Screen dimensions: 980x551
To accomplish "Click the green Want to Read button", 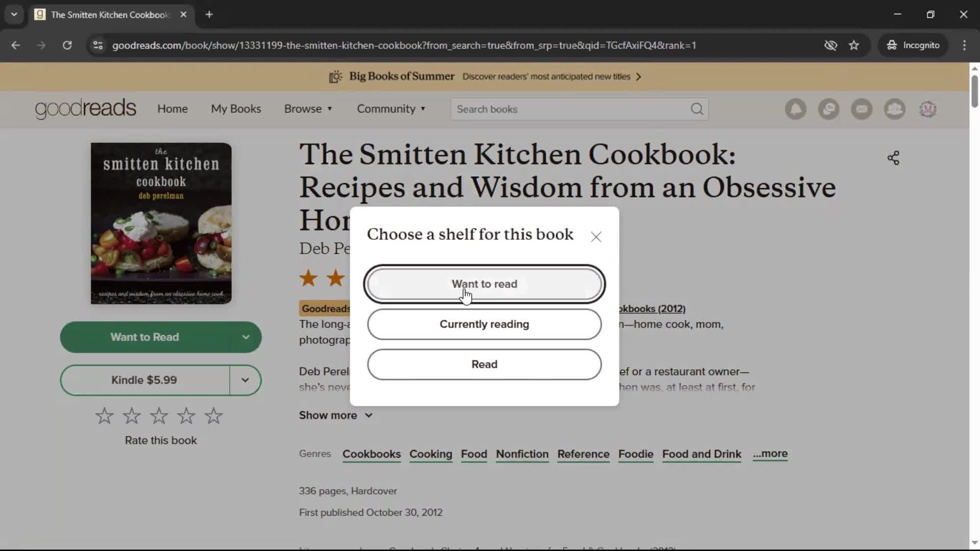I will [x=145, y=337].
